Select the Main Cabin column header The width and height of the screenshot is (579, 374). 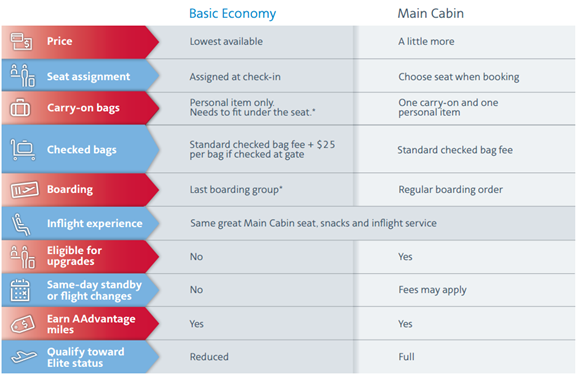pyautogui.click(x=431, y=13)
